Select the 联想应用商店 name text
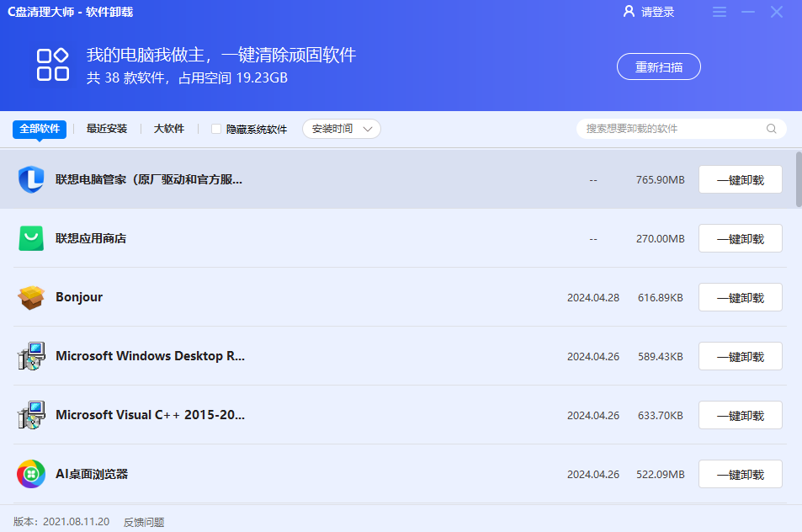The width and height of the screenshot is (802, 532). [91, 238]
